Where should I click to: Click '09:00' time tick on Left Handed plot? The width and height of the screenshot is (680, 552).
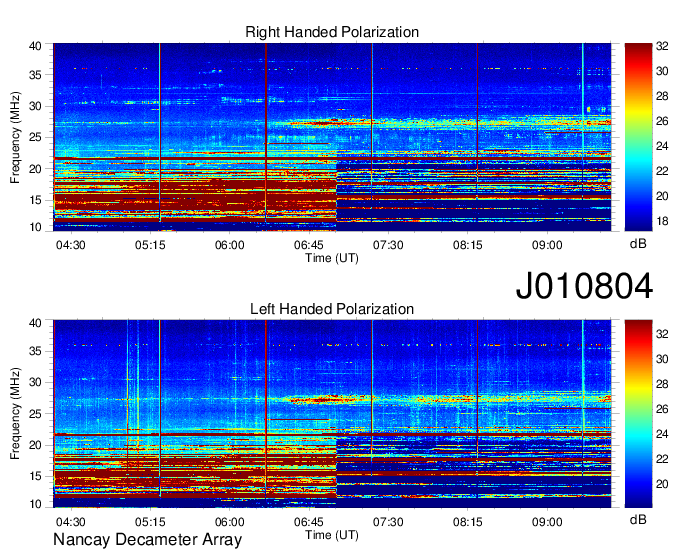point(547,522)
